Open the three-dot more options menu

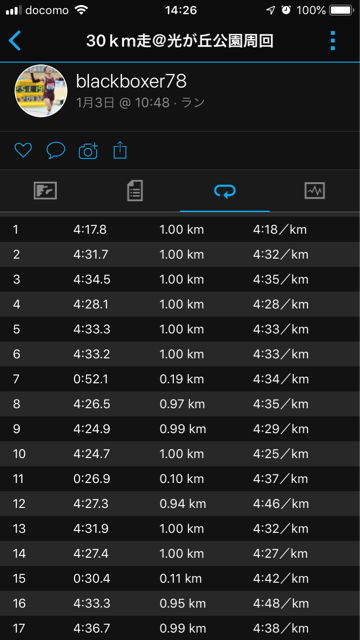pyautogui.click(x=333, y=41)
